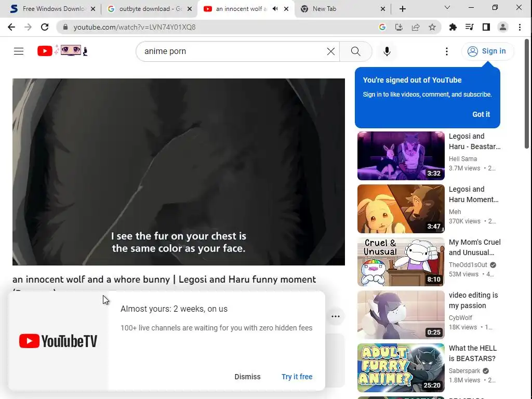Visit CybWolf channel name
The image size is (532, 399).
pos(460,317)
